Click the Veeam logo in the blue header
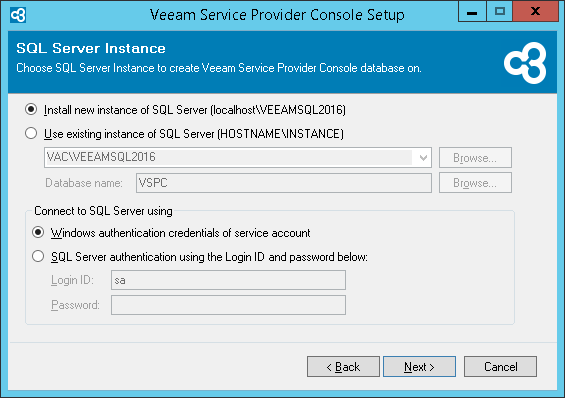 pyautogui.click(x=525, y=63)
